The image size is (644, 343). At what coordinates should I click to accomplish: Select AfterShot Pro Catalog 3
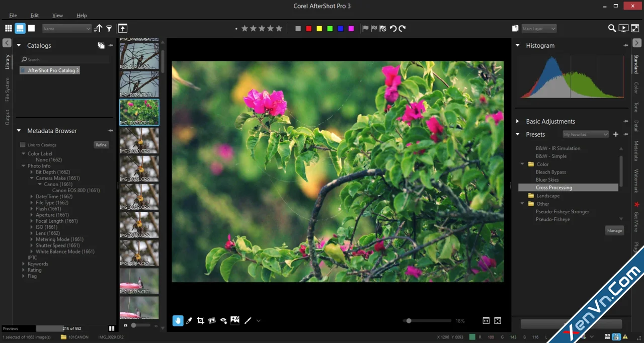50,70
